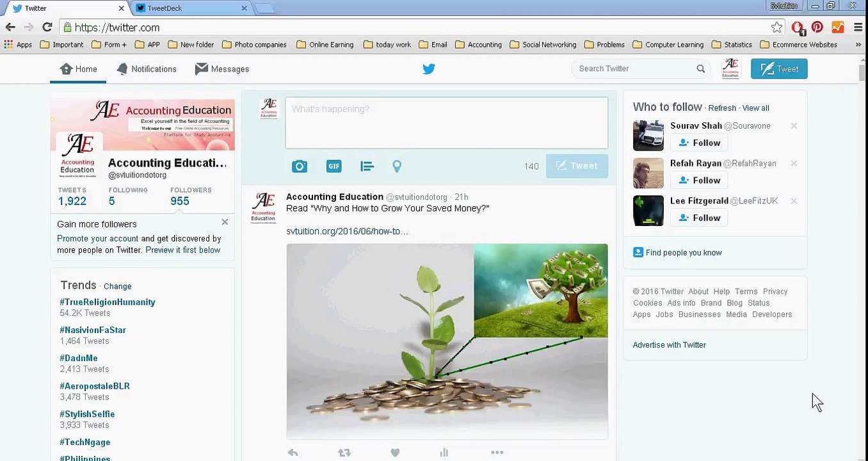
Task: Open the Important bookmarks folder
Action: (x=61, y=45)
